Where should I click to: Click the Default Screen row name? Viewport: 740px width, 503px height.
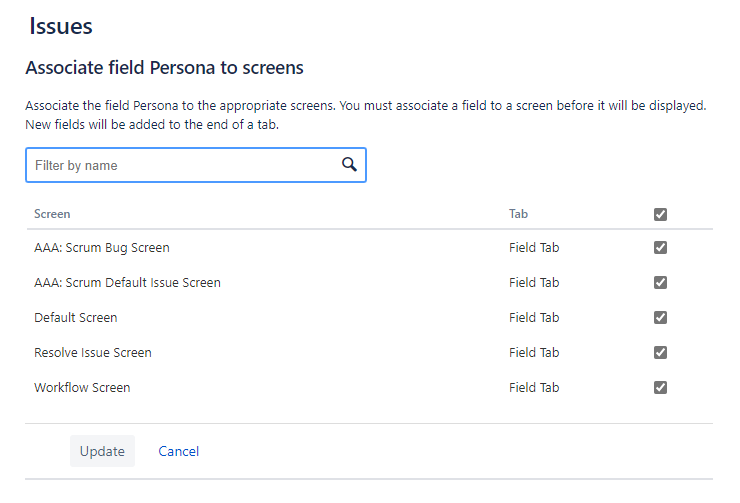coord(76,318)
